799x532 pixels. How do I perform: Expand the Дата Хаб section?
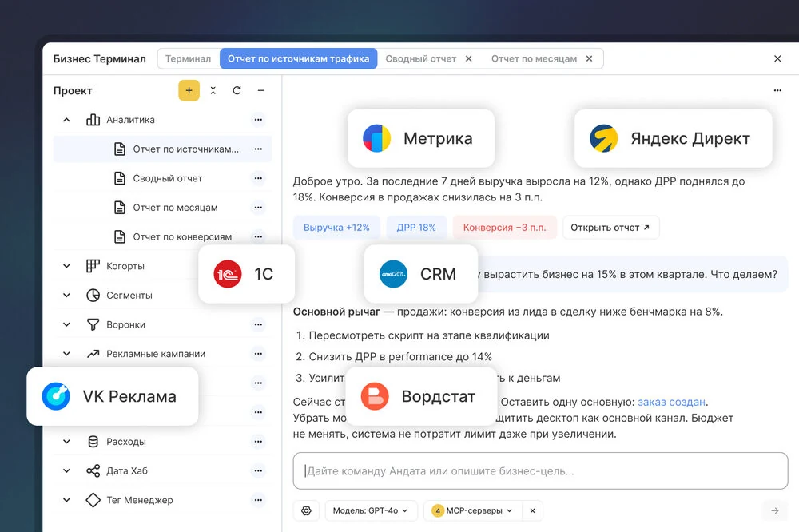point(66,470)
